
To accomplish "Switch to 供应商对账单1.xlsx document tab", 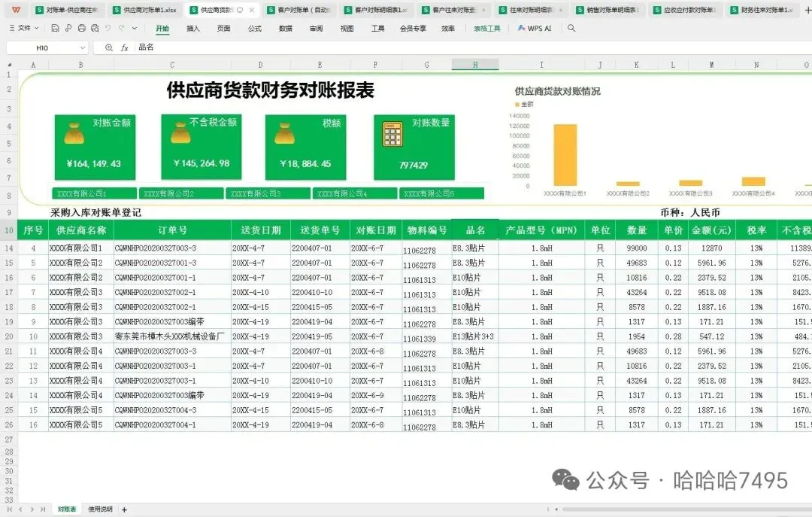I will pyautogui.click(x=145, y=10).
